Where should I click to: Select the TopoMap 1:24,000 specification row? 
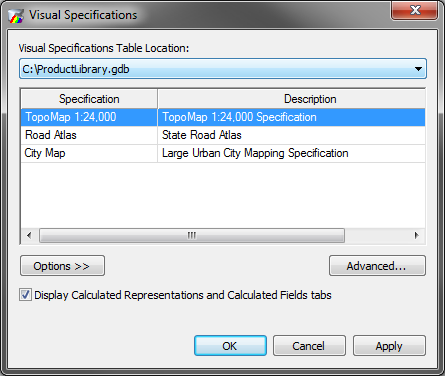tap(223, 117)
